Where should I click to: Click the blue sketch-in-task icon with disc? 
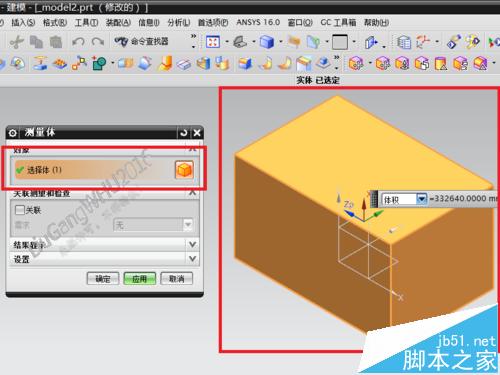click(17, 63)
